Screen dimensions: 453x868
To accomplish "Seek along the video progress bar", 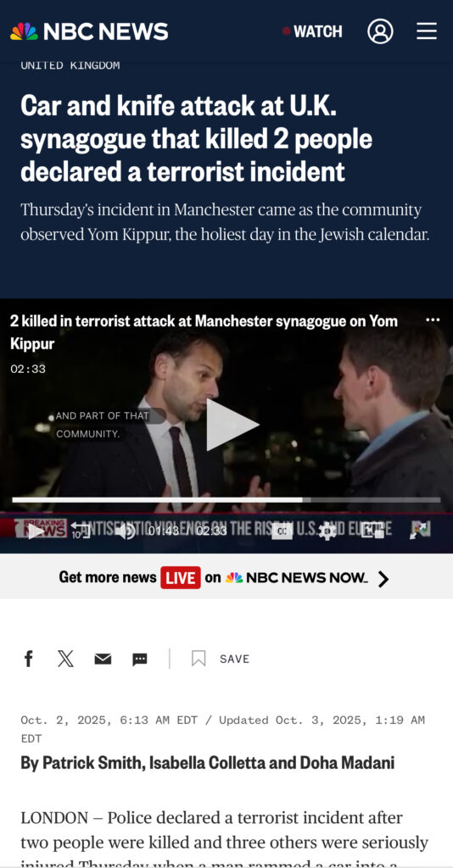I will point(226,500).
